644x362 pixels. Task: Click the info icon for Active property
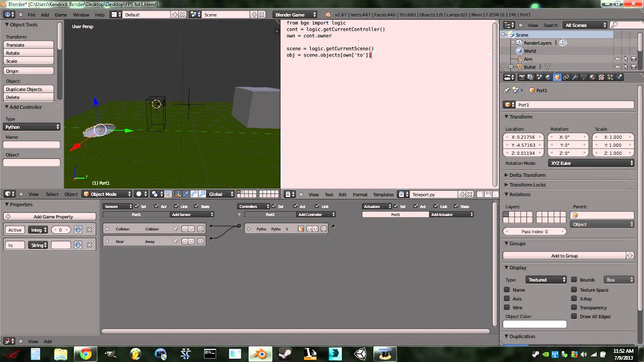[x=78, y=230]
